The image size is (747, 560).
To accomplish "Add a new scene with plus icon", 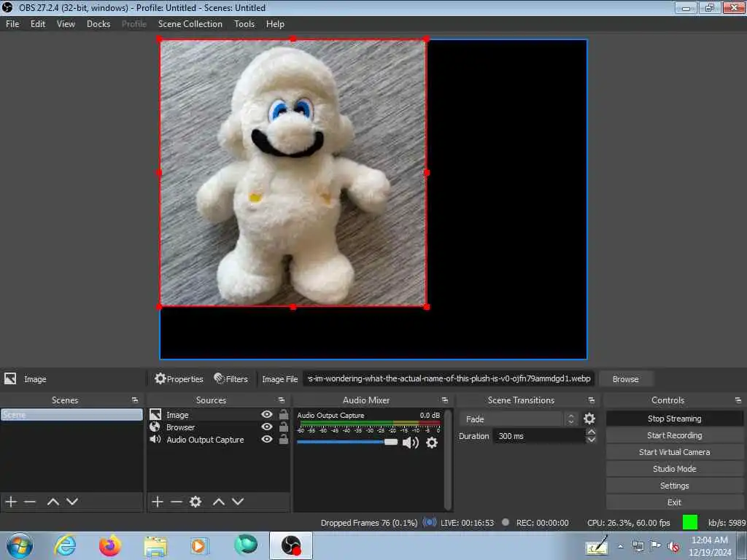I will tap(11, 502).
